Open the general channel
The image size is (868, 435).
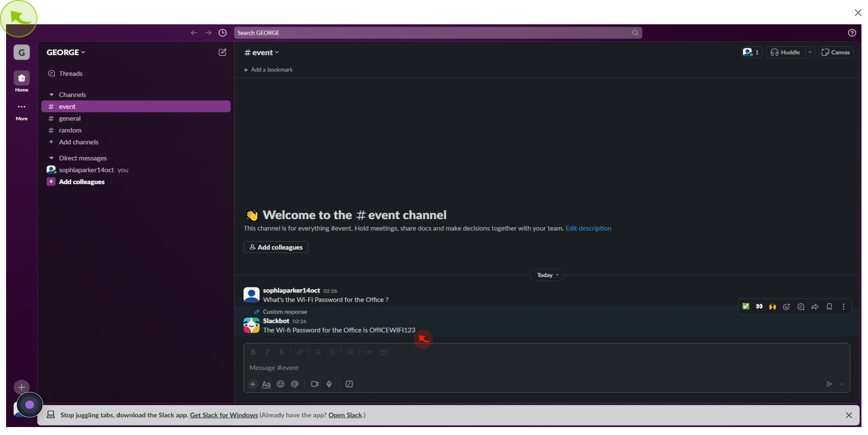pyautogui.click(x=136, y=118)
